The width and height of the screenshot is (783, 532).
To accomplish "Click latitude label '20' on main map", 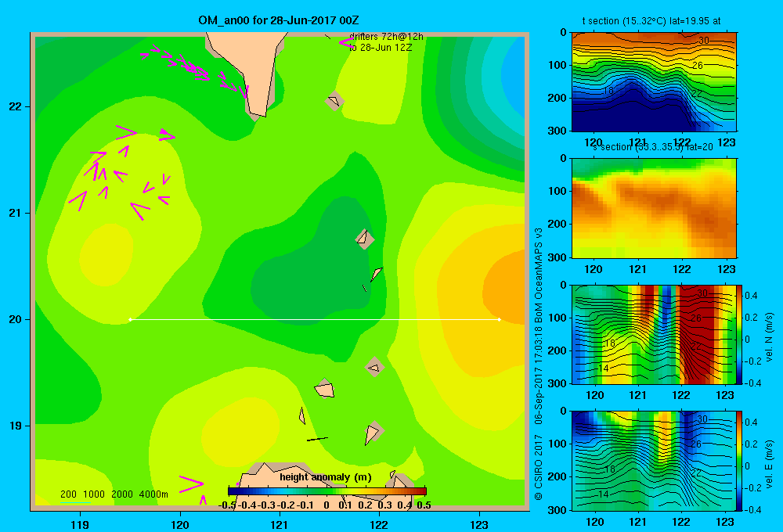I will [x=16, y=319].
